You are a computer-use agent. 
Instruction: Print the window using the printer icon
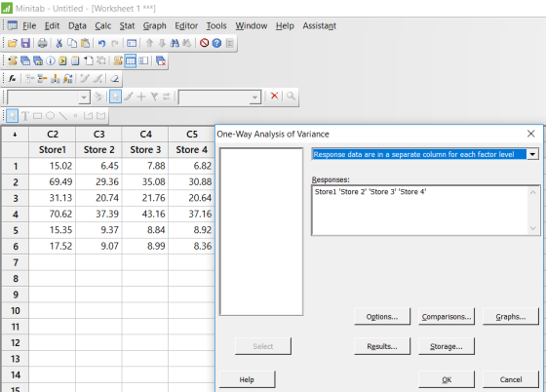tap(43, 43)
